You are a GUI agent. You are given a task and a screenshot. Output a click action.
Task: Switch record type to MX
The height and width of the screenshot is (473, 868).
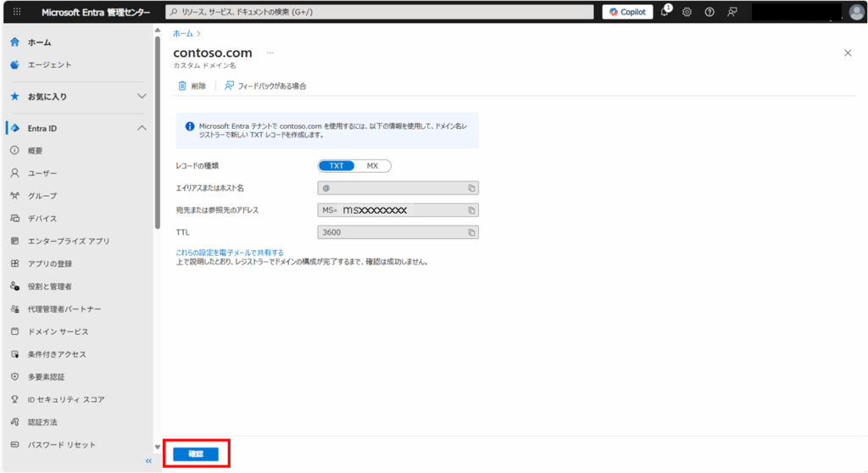372,166
